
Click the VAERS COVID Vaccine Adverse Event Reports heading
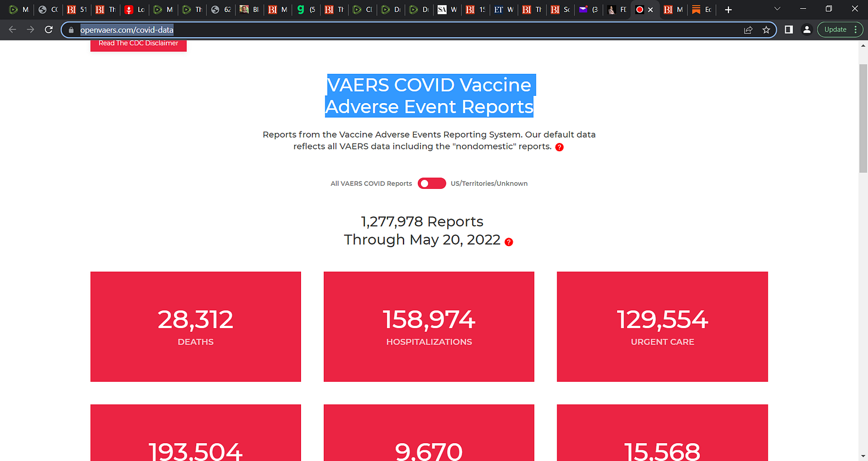(429, 95)
